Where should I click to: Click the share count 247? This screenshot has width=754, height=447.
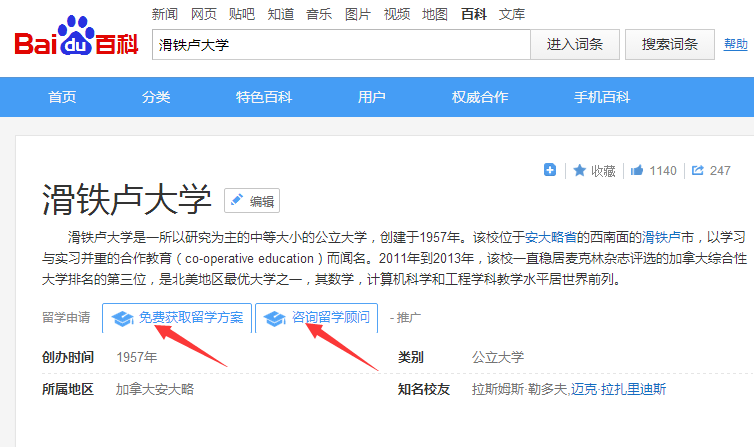coord(720,171)
